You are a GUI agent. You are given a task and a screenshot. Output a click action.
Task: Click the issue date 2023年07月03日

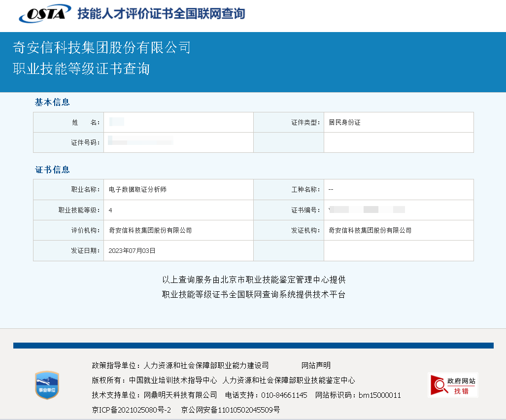click(x=132, y=250)
